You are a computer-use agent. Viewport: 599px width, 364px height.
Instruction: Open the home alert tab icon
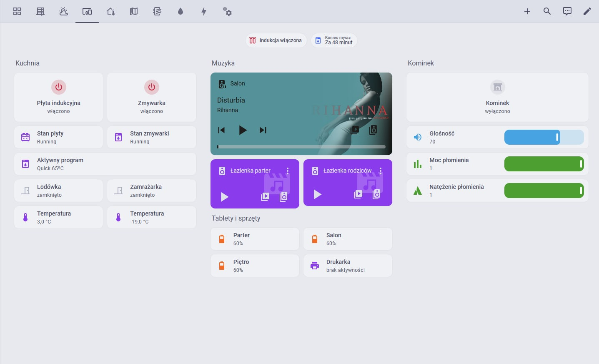[110, 11]
